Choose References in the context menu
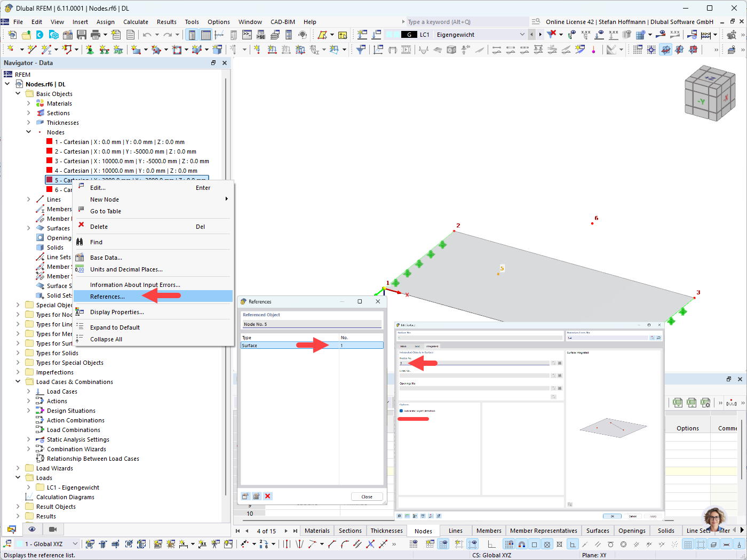Screen dimensions: 747x560 pos(153,297)
